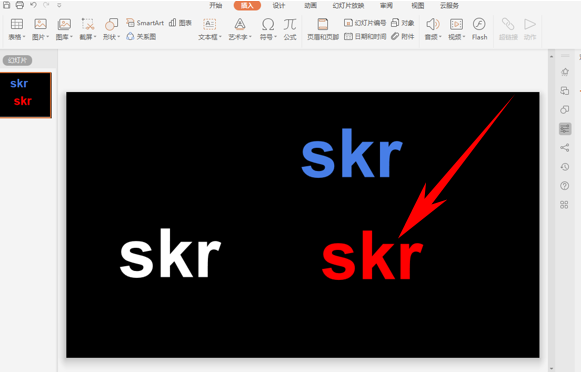Open the header and footer (页眉和页脚) tool

pyautogui.click(x=323, y=29)
